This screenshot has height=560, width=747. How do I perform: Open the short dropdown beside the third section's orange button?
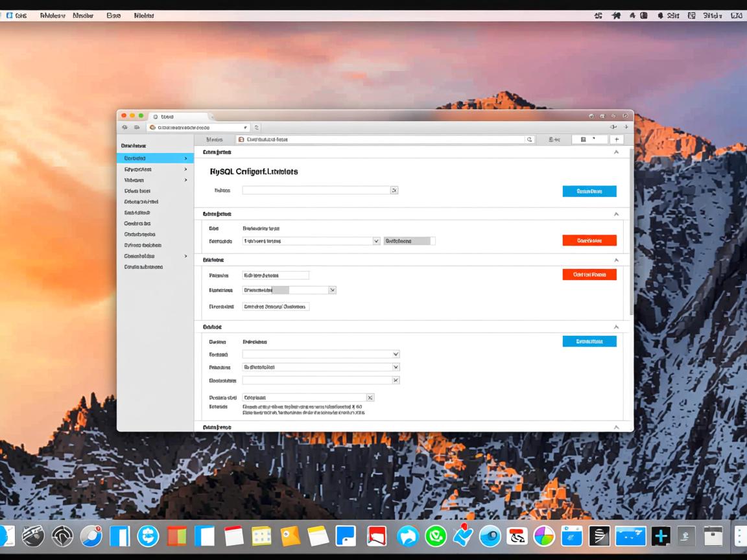[x=332, y=290]
